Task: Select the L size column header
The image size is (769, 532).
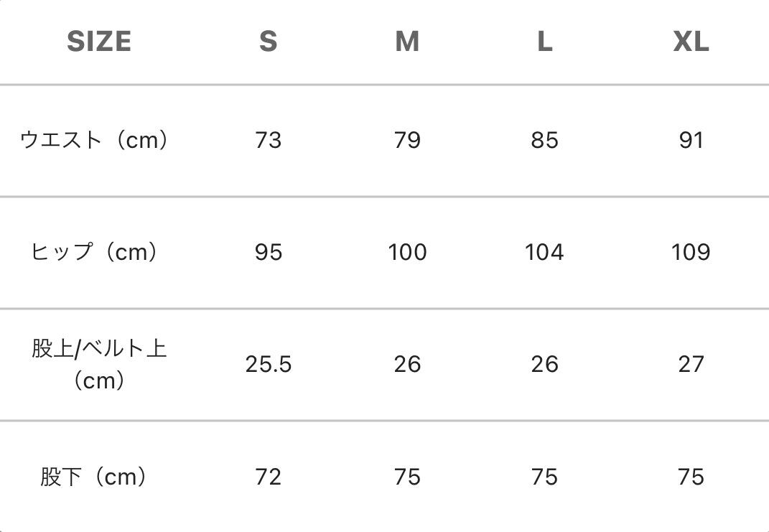Action: [545, 42]
